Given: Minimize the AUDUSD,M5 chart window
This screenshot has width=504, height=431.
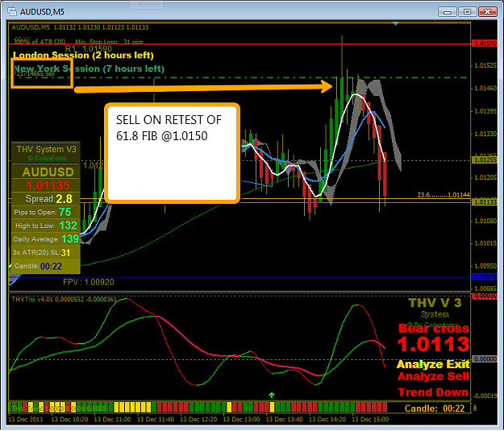Looking at the screenshot, I should 447,12.
